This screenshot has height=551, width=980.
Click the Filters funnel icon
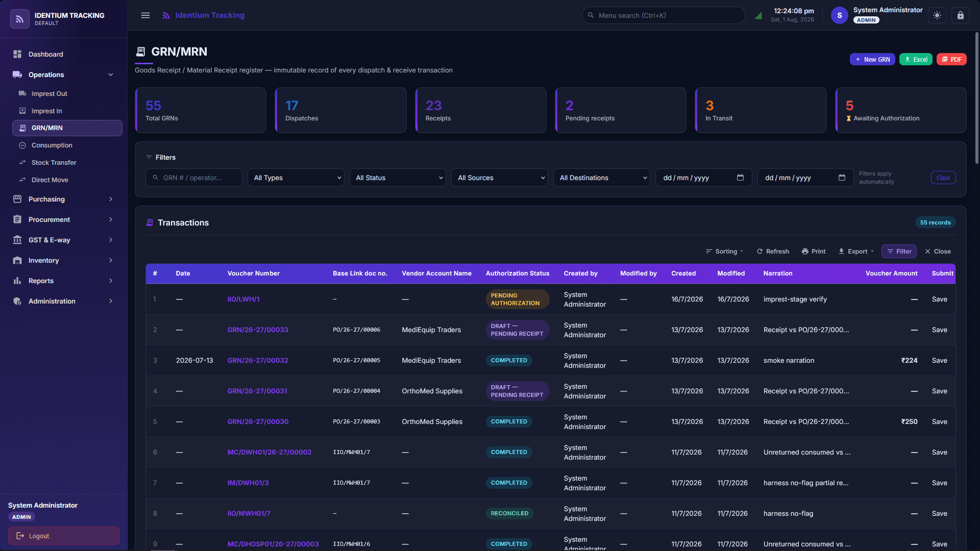click(x=149, y=157)
